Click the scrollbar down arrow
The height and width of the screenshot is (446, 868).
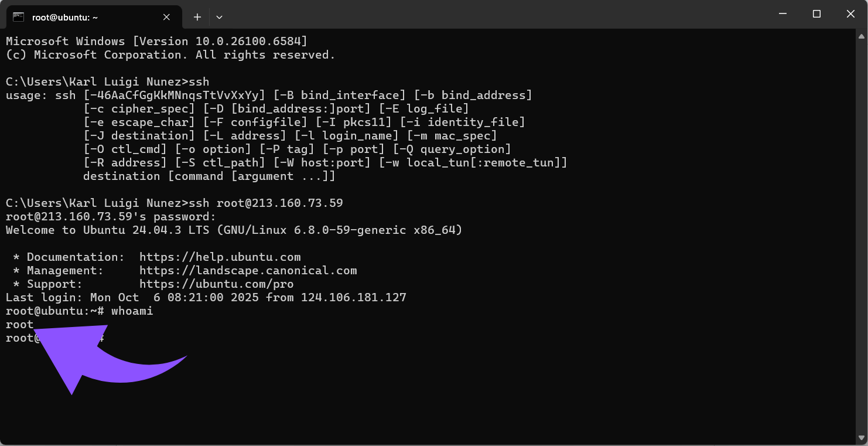[862, 437]
